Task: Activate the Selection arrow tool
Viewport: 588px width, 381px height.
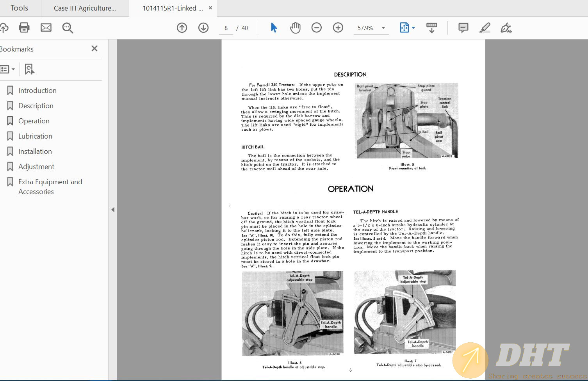Action: point(274,28)
